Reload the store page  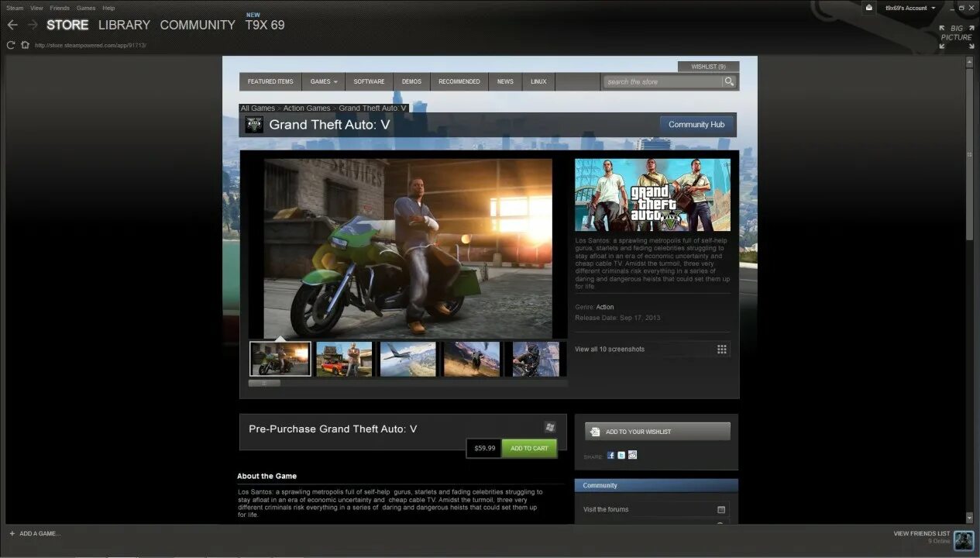click(x=11, y=45)
